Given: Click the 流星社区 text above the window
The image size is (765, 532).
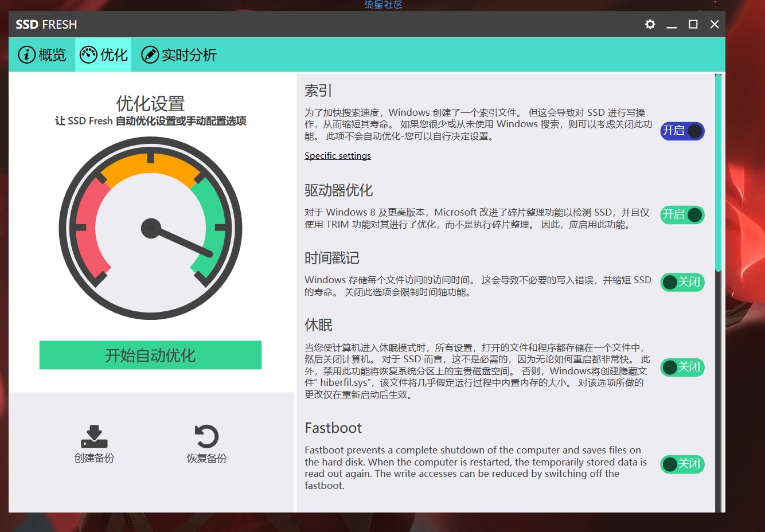Looking at the screenshot, I should (383, 5).
